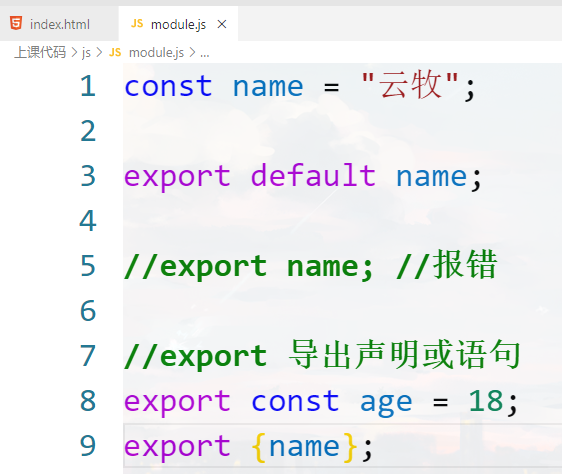
Task: Click the default keyword on line 3
Action: (313, 175)
